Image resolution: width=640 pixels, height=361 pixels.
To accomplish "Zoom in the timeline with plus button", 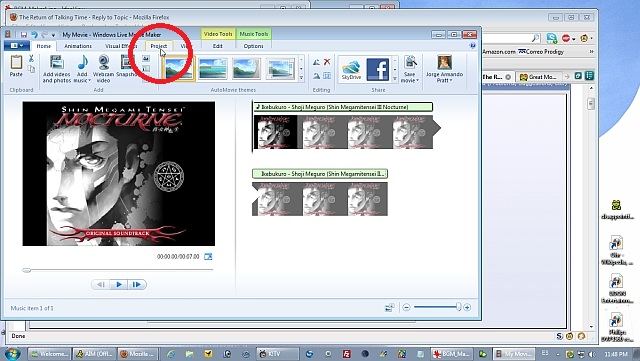I will pyautogui.click(x=467, y=307).
